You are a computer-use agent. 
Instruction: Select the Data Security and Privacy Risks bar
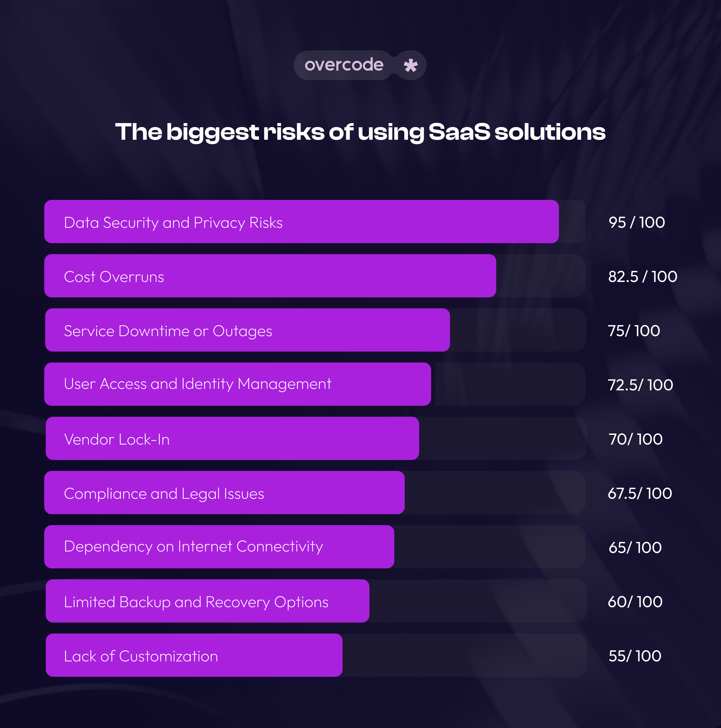coord(301,222)
